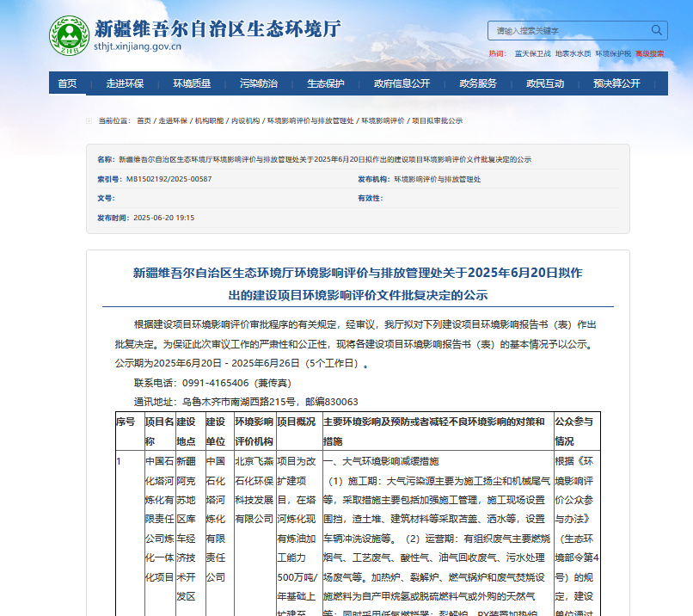Open the 政民互动 navigation menu
The height and width of the screenshot is (616, 693).
pyautogui.click(x=542, y=83)
